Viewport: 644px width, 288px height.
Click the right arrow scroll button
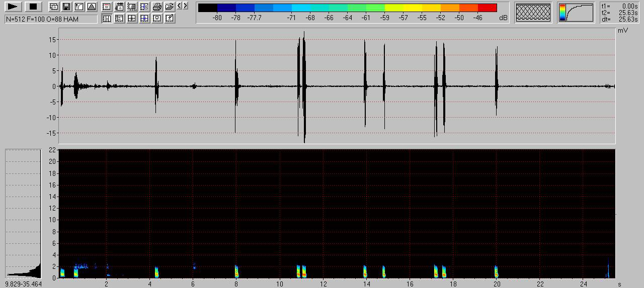[x=186, y=6]
